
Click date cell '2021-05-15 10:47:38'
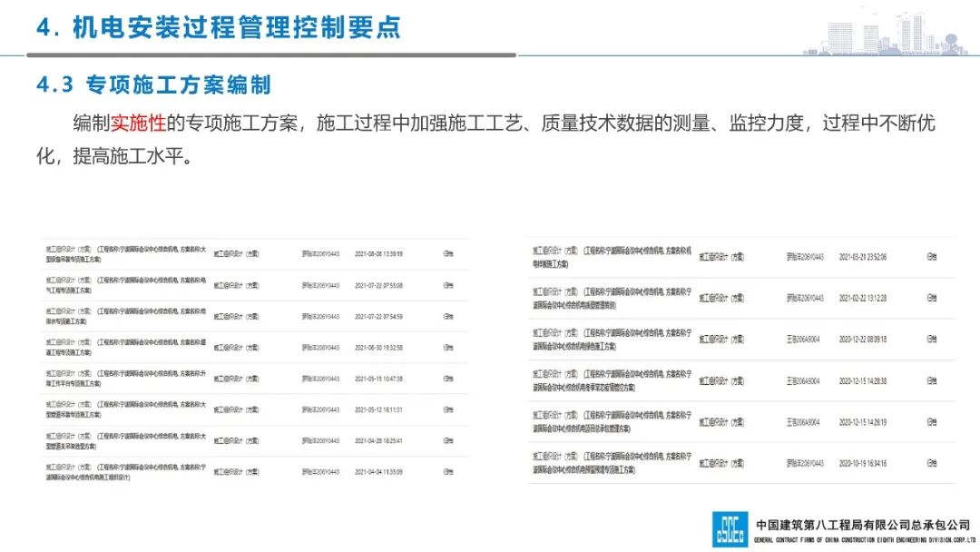[378, 379]
